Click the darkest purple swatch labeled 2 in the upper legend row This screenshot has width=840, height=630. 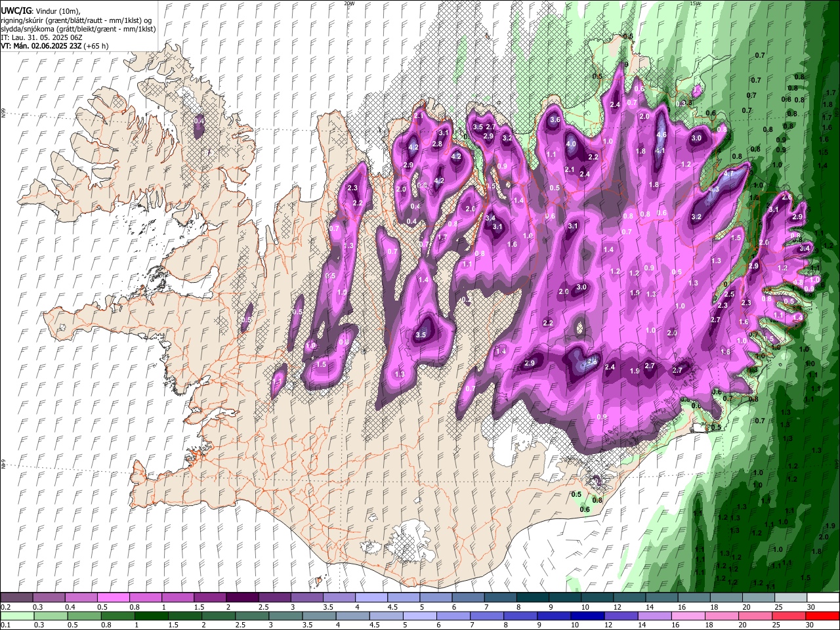click(x=242, y=598)
